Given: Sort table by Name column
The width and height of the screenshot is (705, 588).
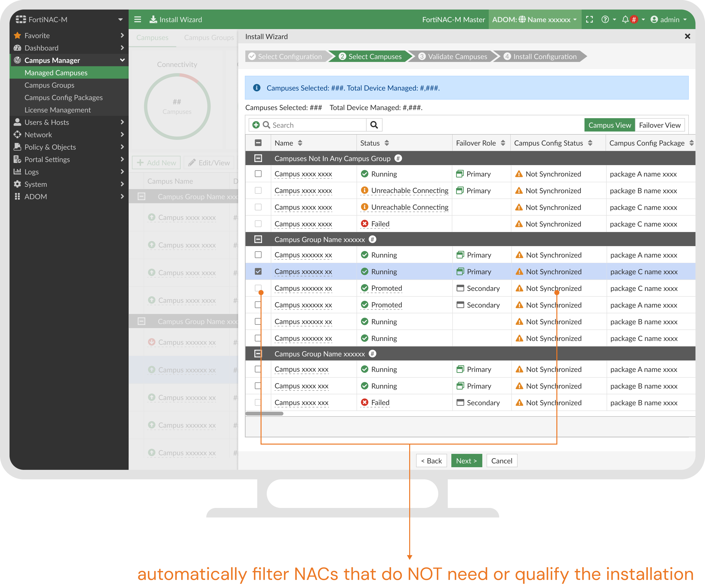Looking at the screenshot, I should [300, 143].
